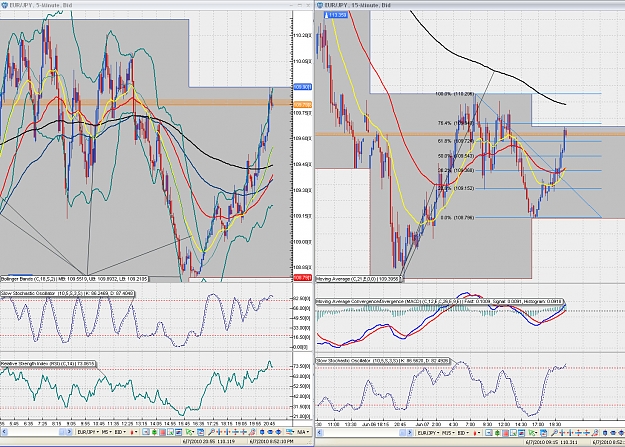Click the first chart window icon in the 15-minute toolbar
This screenshot has width=625, height=447.
(489, 432)
